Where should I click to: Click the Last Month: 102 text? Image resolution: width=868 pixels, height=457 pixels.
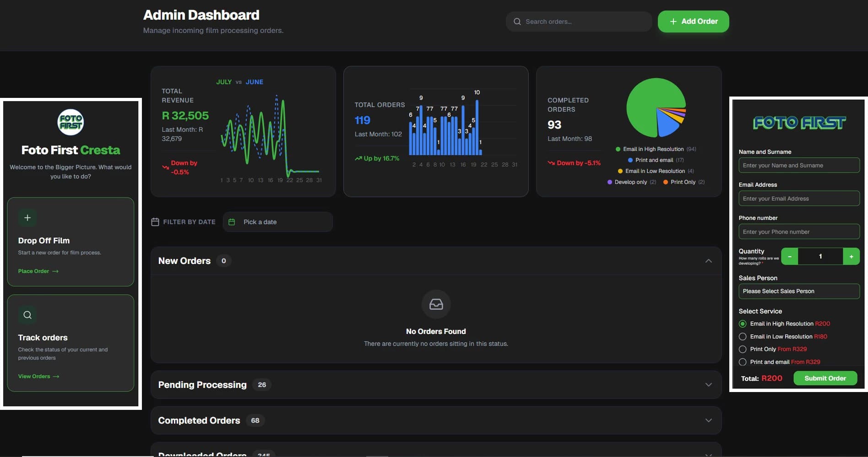[378, 134]
